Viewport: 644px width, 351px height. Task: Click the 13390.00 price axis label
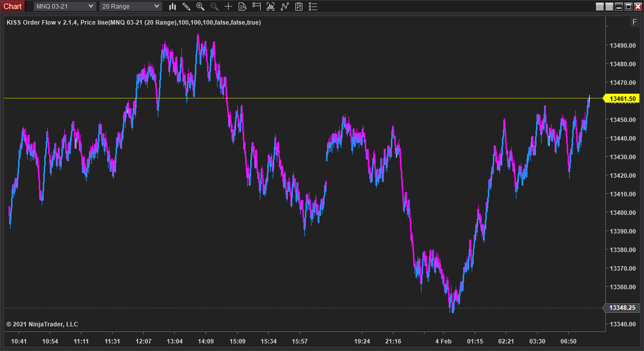click(623, 231)
